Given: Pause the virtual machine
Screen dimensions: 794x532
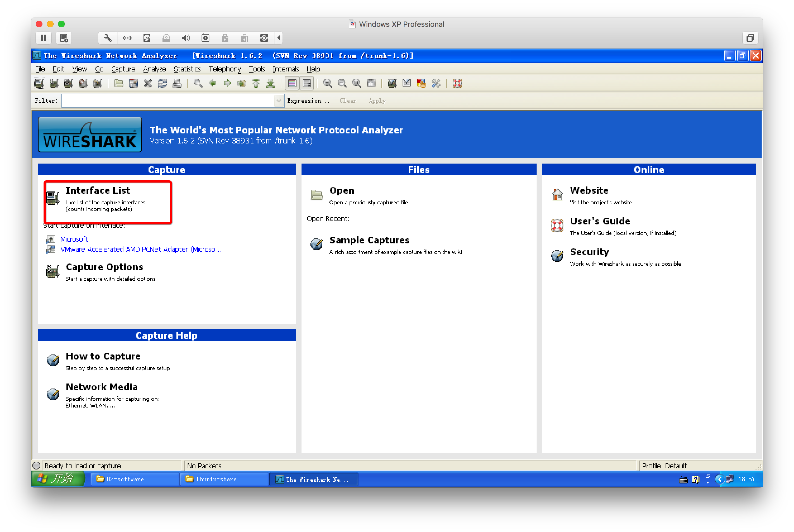Looking at the screenshot, I should [44, 38].
